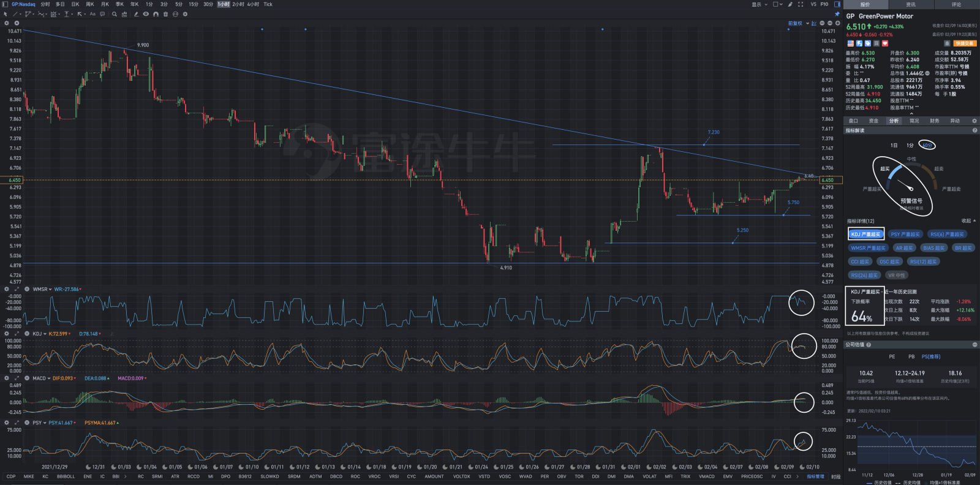Open settings gear for the KDJ indicator
The width and height of the screenshot is (980, 485).
[7, 334]
